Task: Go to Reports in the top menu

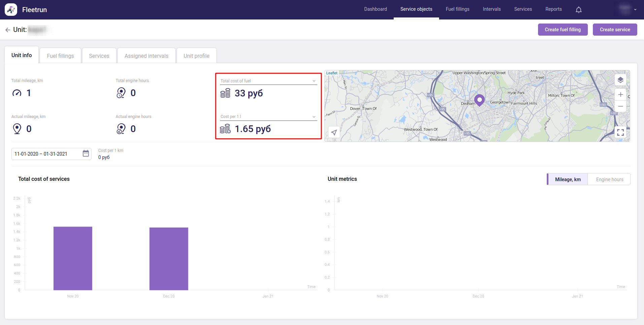Action: coord(553,9)
